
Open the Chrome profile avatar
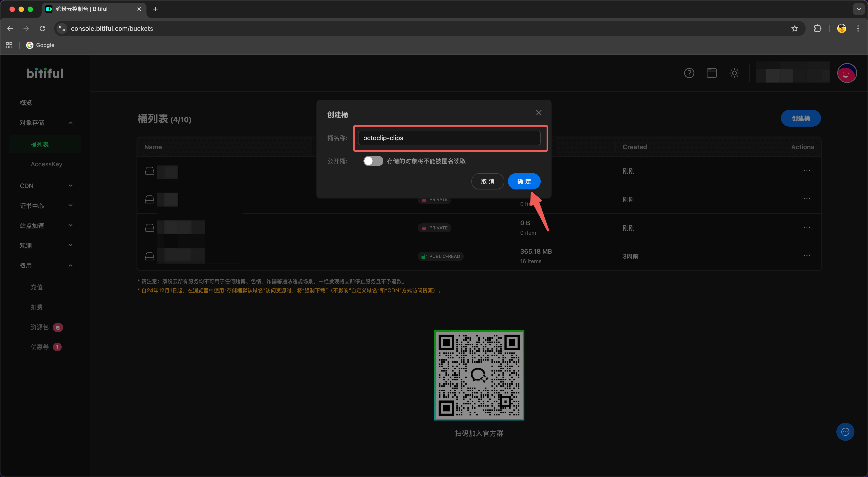click(841, 28)
